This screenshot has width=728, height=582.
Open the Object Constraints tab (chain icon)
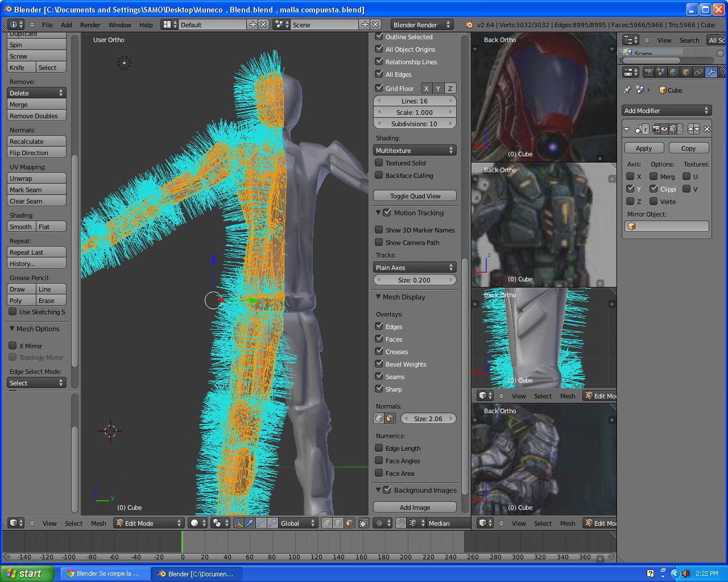click(698, 72)
